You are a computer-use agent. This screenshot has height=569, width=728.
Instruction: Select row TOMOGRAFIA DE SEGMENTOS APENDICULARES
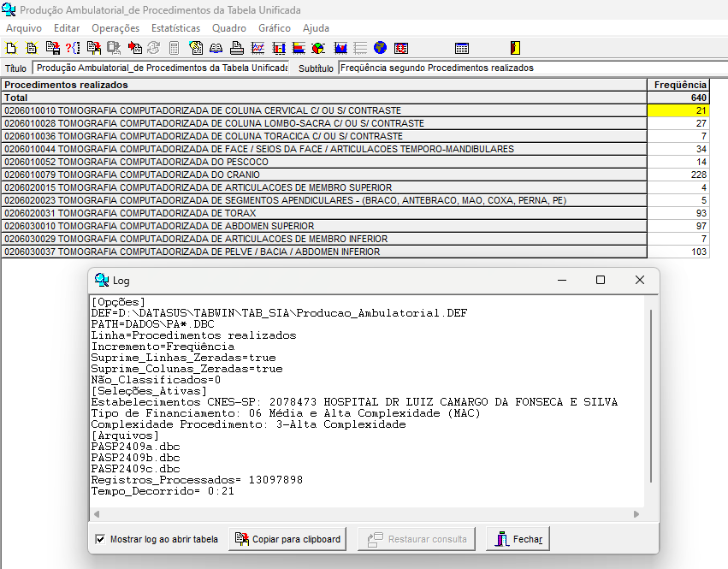[x=324, y=200]
